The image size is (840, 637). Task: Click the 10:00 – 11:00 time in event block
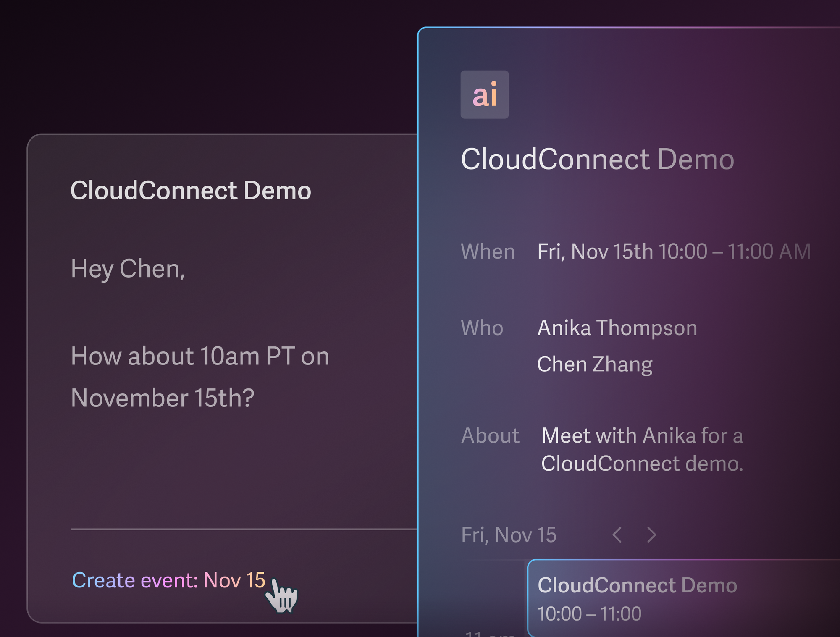tap(589, 613)
